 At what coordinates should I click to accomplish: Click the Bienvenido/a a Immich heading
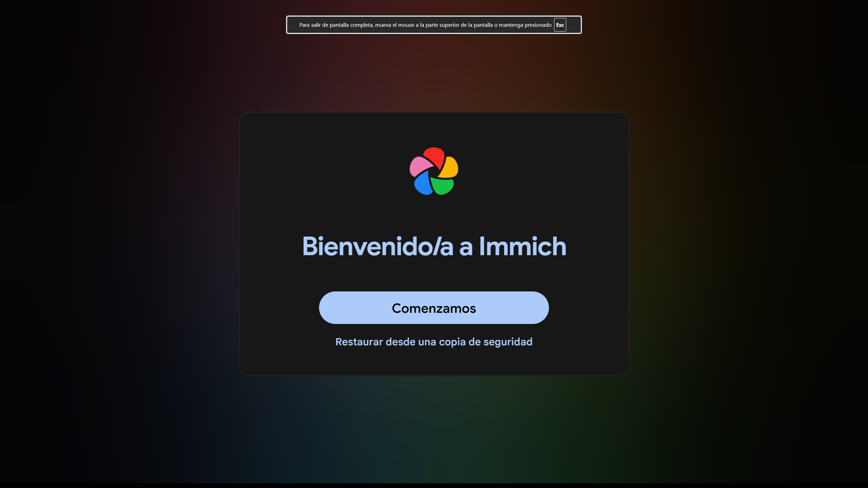click(x=434, y=246)
